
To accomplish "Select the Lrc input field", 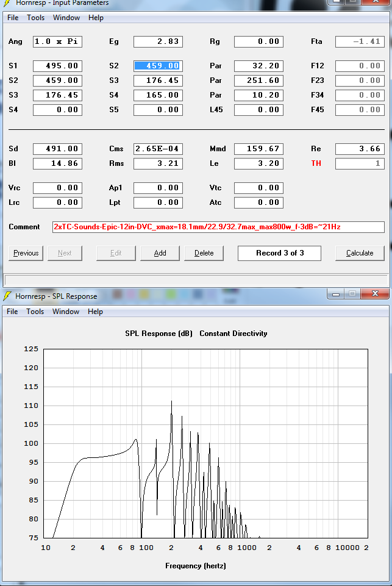I will [57, 202].
